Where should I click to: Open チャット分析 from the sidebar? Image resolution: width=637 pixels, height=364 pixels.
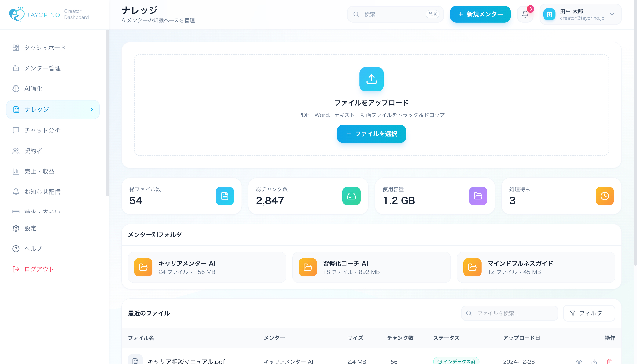click(42, 130)
